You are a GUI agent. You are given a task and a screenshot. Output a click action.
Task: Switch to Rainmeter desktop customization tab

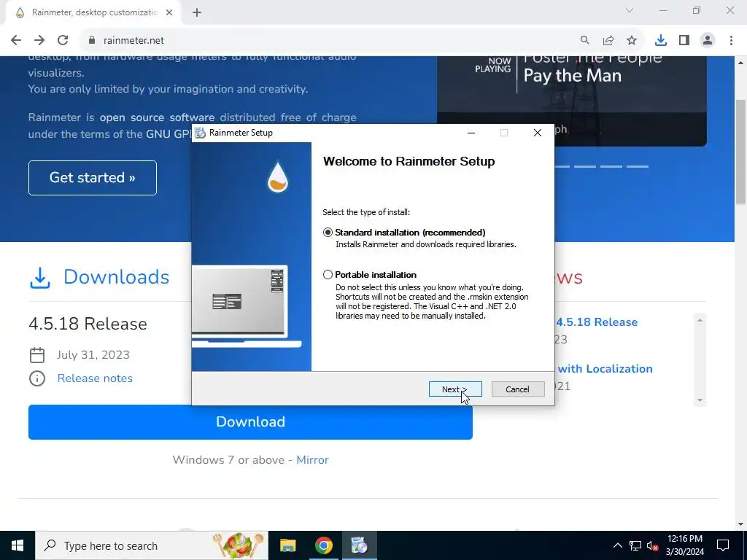tap(93, 13)
